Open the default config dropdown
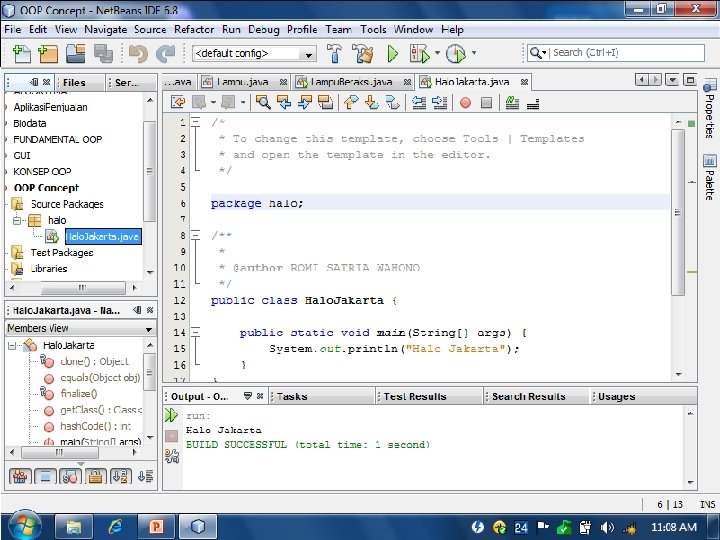The height and width of the screenshot is (540, 720). (253, 53)
